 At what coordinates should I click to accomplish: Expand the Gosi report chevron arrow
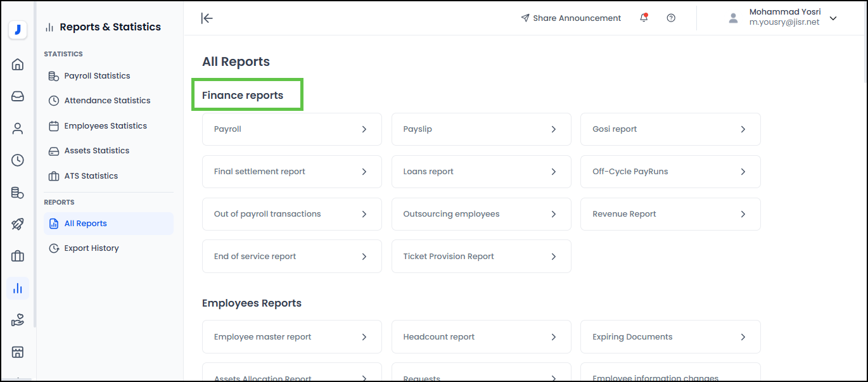coord(743,129)
